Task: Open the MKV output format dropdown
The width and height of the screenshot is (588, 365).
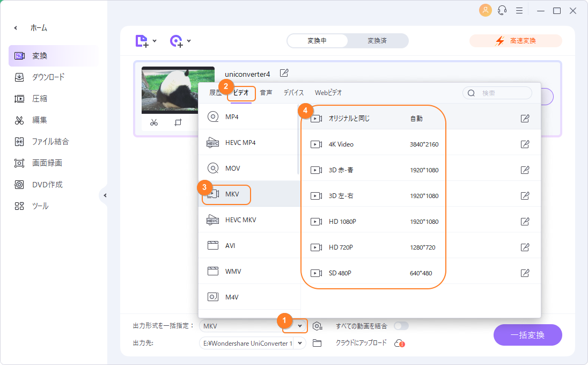Action: [299, 326]
